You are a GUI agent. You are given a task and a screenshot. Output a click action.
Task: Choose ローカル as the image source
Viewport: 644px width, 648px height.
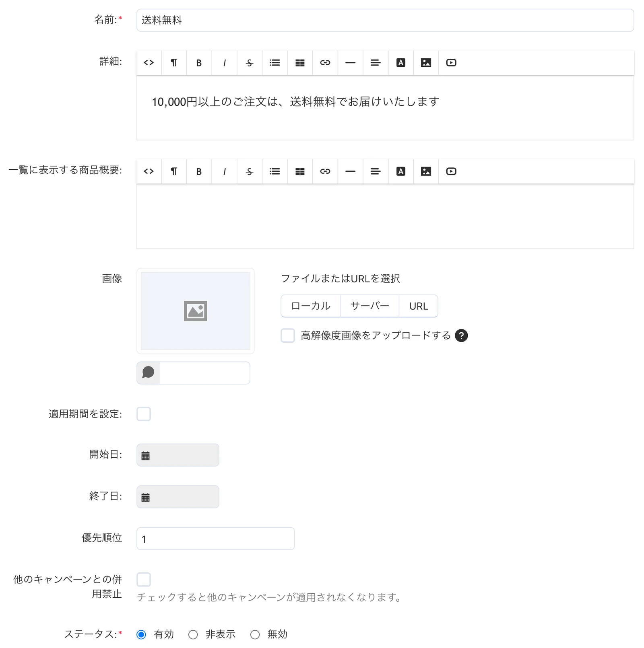click(311, 306)
